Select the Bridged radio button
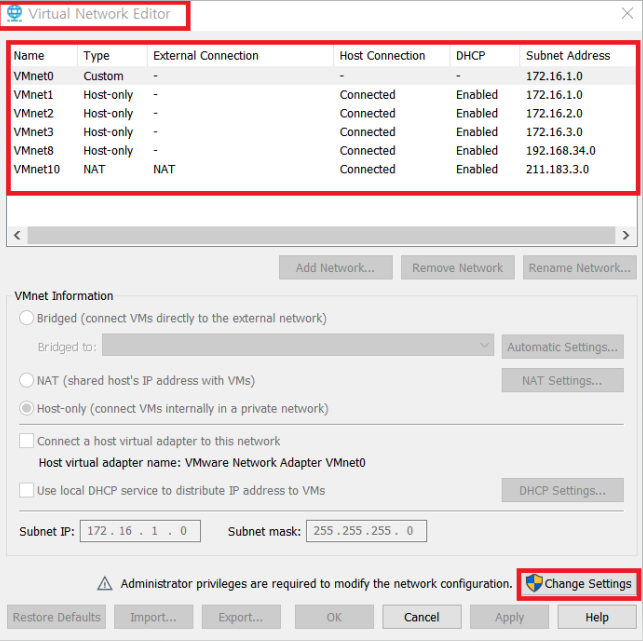This screenshot has height=641, width=643. click(26, 318)
